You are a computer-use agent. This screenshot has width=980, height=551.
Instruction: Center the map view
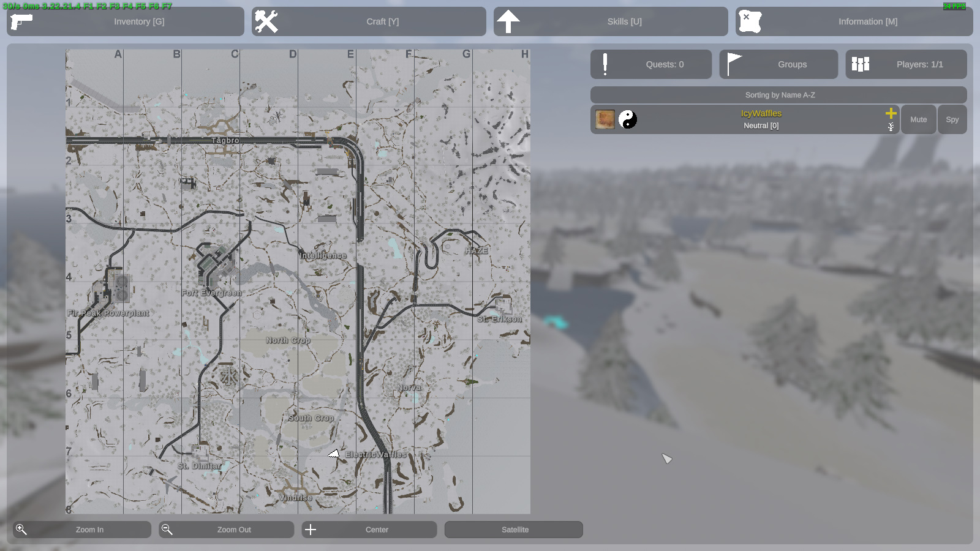tap(369, 530)
